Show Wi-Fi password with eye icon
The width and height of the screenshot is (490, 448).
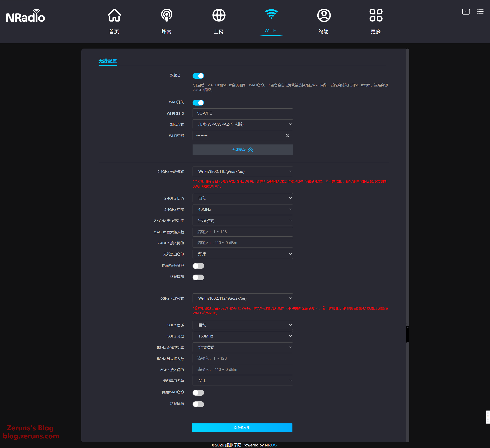coord(287,135)
